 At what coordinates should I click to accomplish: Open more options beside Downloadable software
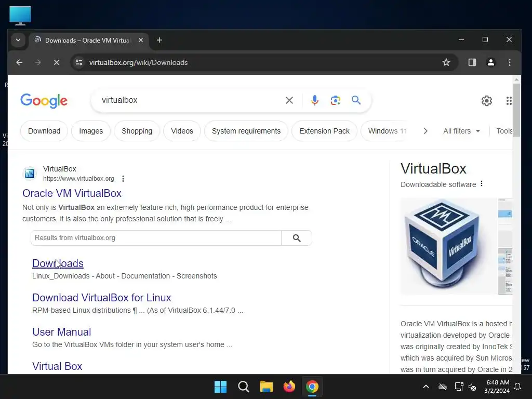482,184
